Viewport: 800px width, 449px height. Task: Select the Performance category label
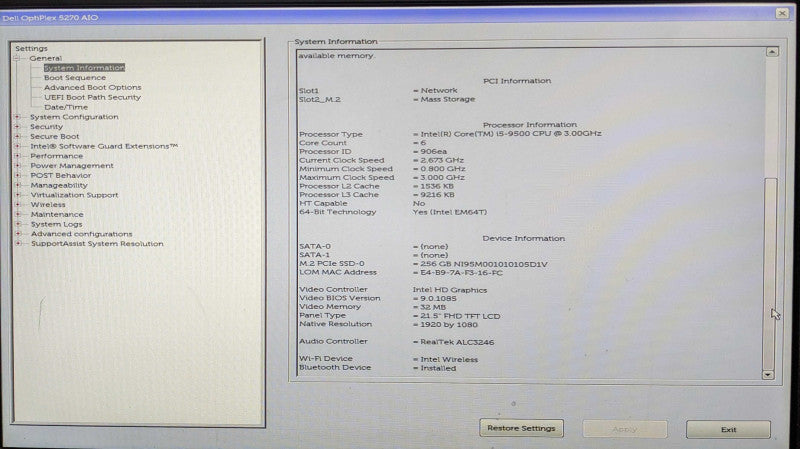tap(57, 156)
